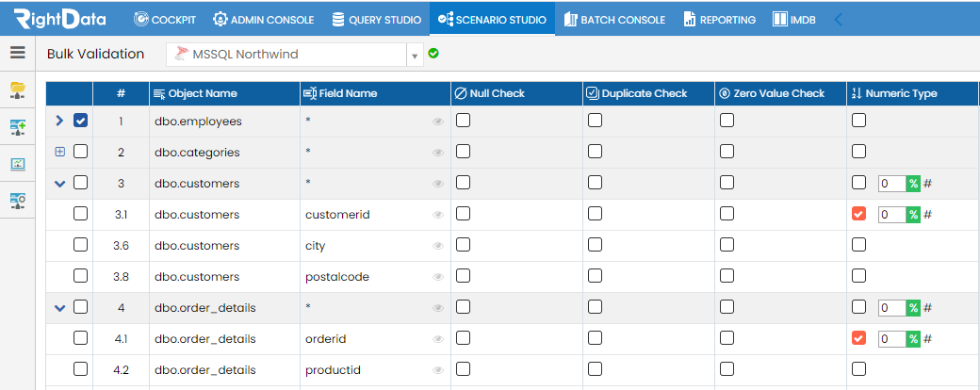Click the add scenario sidebar icon

point(18,128)
